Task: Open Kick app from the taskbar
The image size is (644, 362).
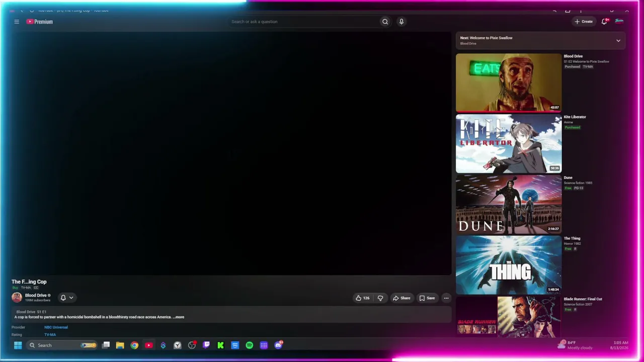Action: pos(220,345)
